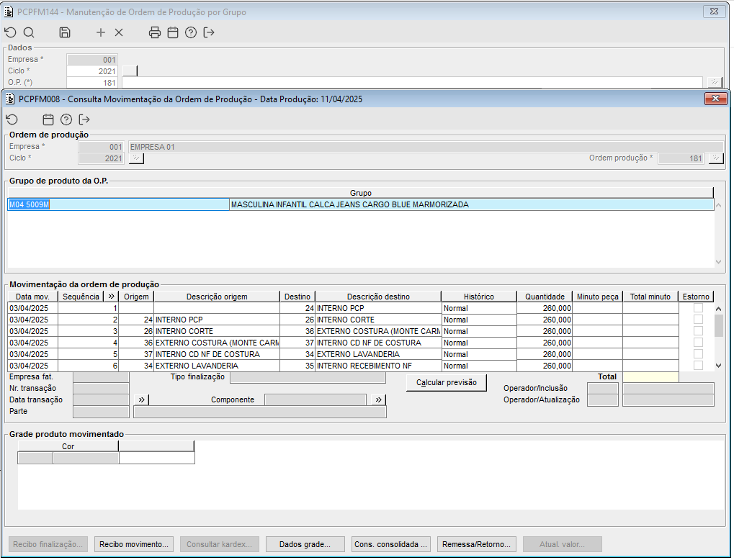Expand the column chooser beside Sequência header
This screenshot has height=560, width=734.
111,297
